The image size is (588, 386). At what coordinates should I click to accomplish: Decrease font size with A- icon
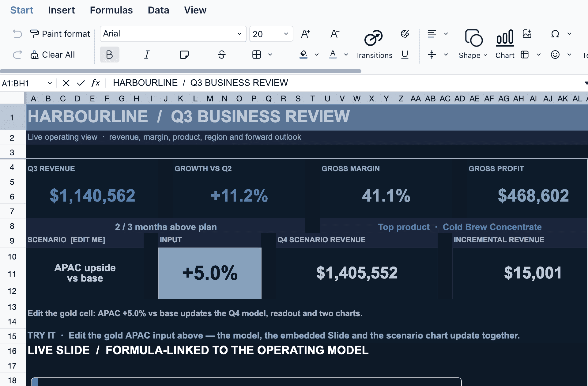pos(335,34)
